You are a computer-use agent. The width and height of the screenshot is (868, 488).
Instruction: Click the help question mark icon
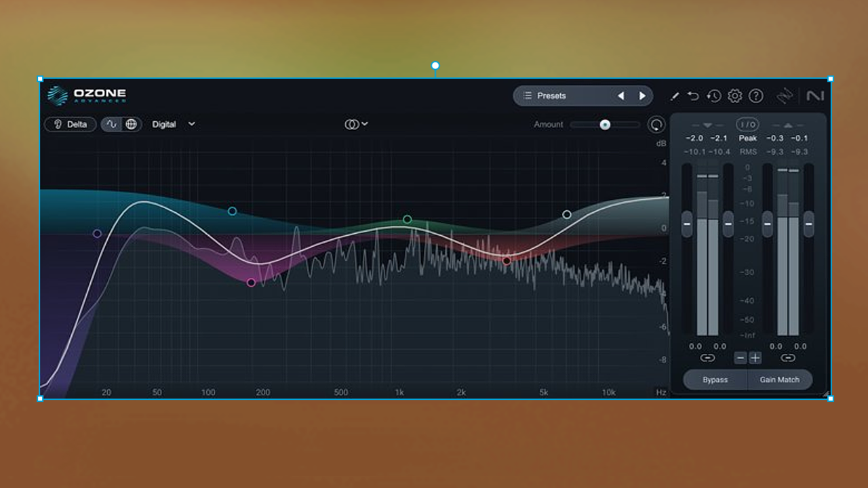(x=755, y=96)
